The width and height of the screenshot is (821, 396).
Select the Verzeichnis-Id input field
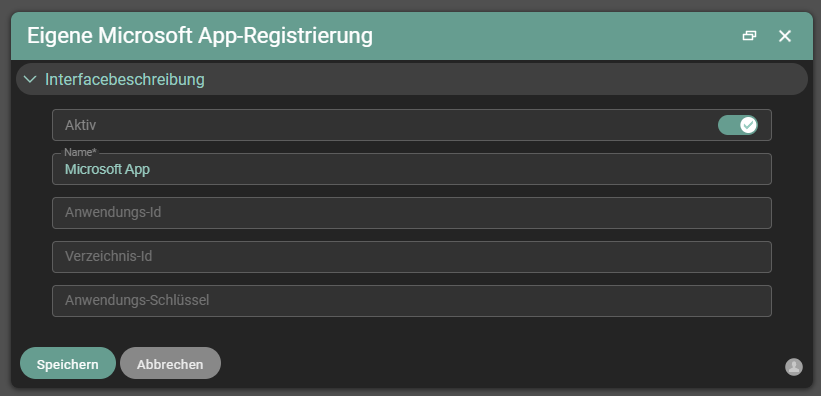(x=412, y=257)
